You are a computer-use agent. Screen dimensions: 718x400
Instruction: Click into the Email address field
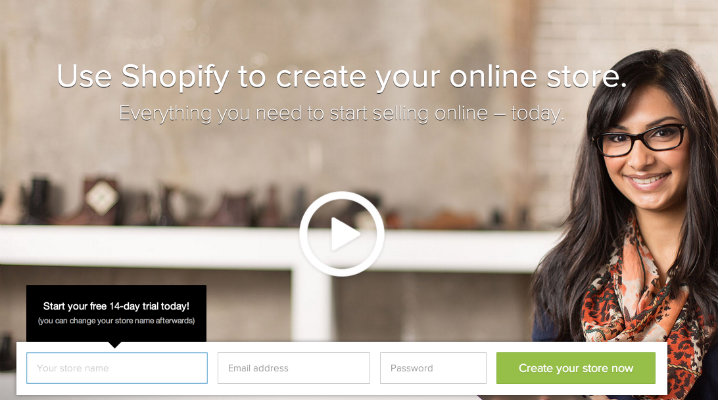tap(294, 368)
